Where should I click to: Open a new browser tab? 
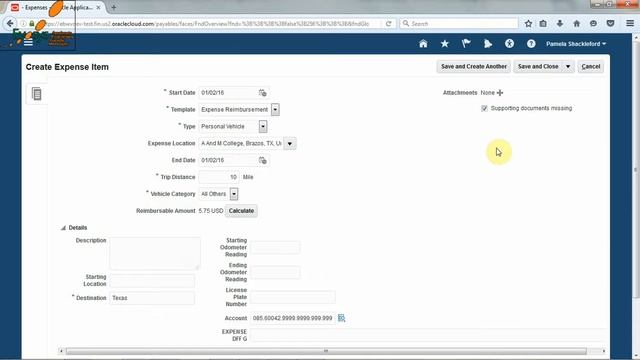114,7
